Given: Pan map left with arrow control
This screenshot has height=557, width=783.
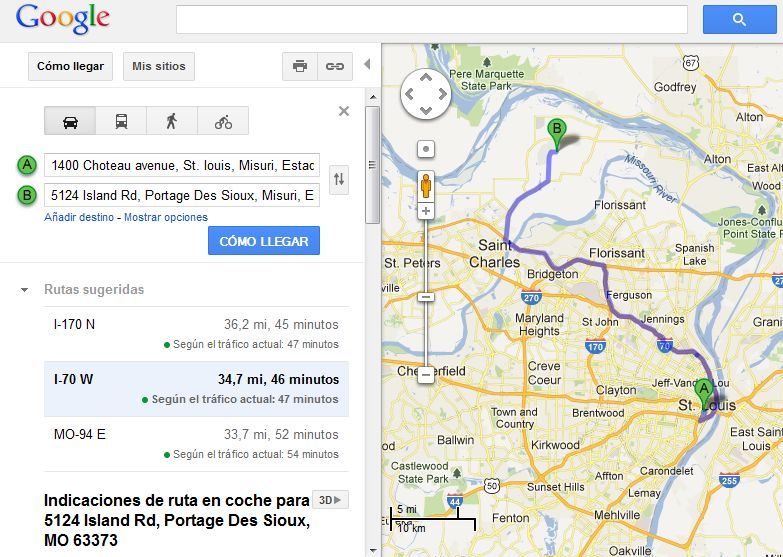Looking at the screenshot, I should click(x=409, y=94).
